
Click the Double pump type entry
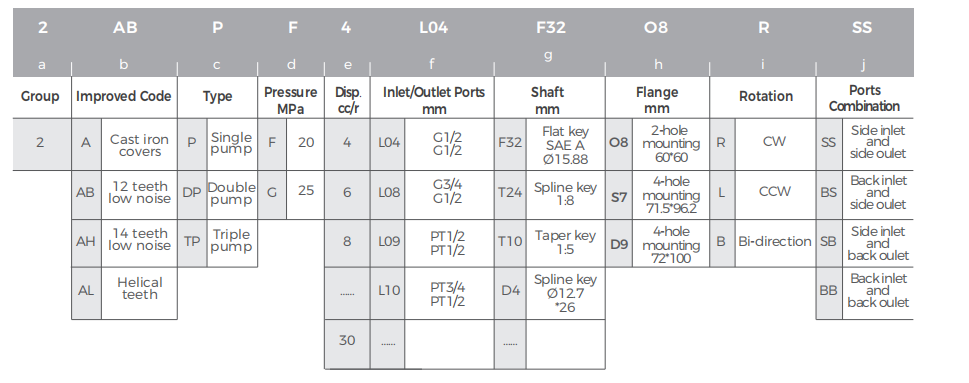pos(232,193)
